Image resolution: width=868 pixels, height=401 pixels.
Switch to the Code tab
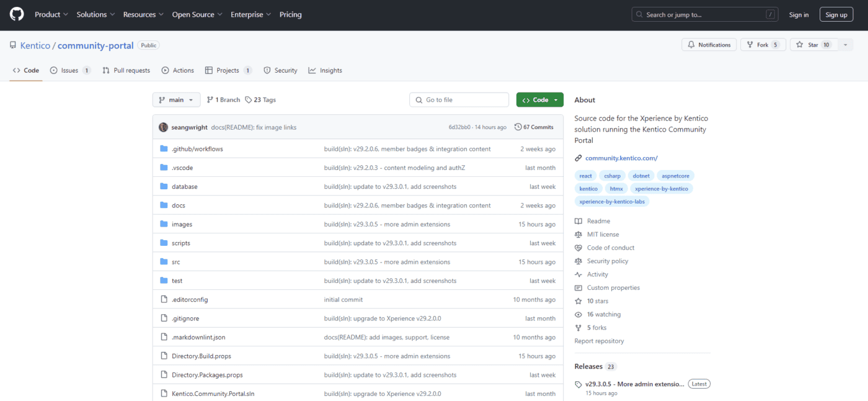pyautogui.click(x=26, y=70)
